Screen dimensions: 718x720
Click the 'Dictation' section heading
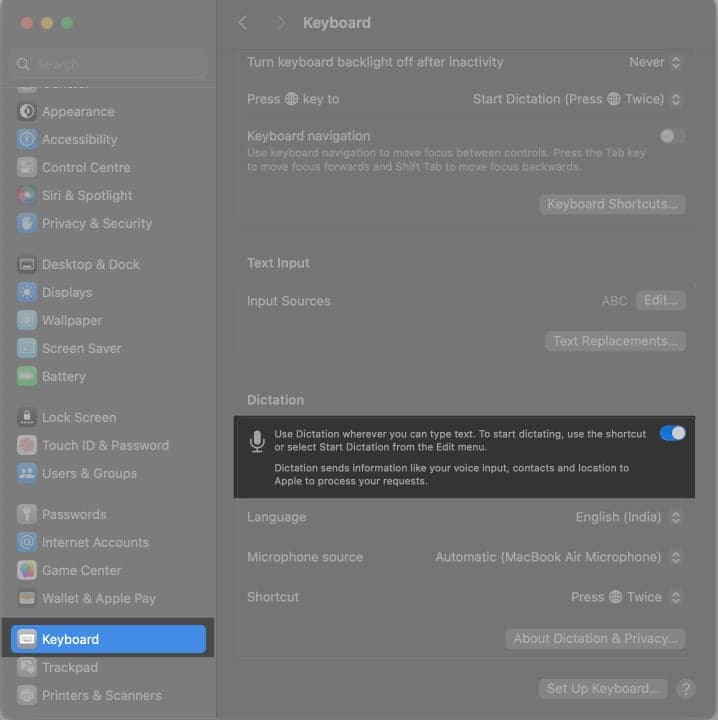pos(275,400)
